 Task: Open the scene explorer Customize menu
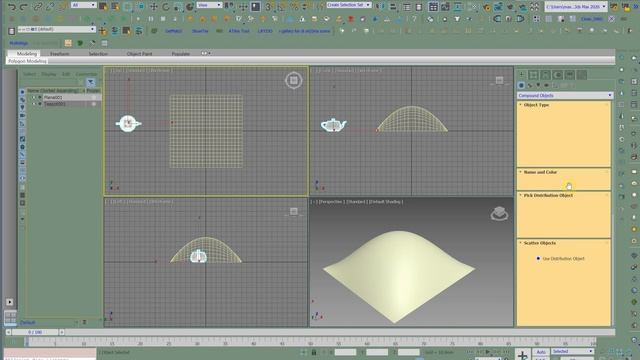86,74
